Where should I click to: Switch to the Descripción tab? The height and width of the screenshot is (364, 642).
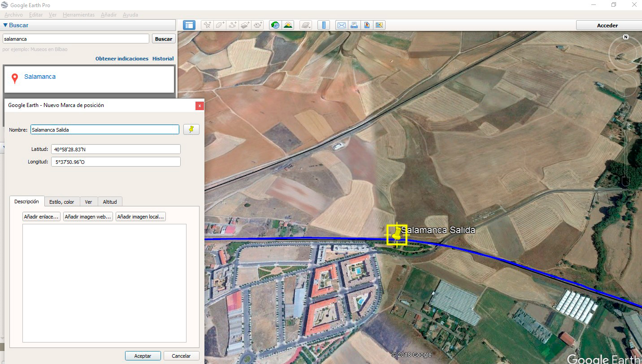27,201
